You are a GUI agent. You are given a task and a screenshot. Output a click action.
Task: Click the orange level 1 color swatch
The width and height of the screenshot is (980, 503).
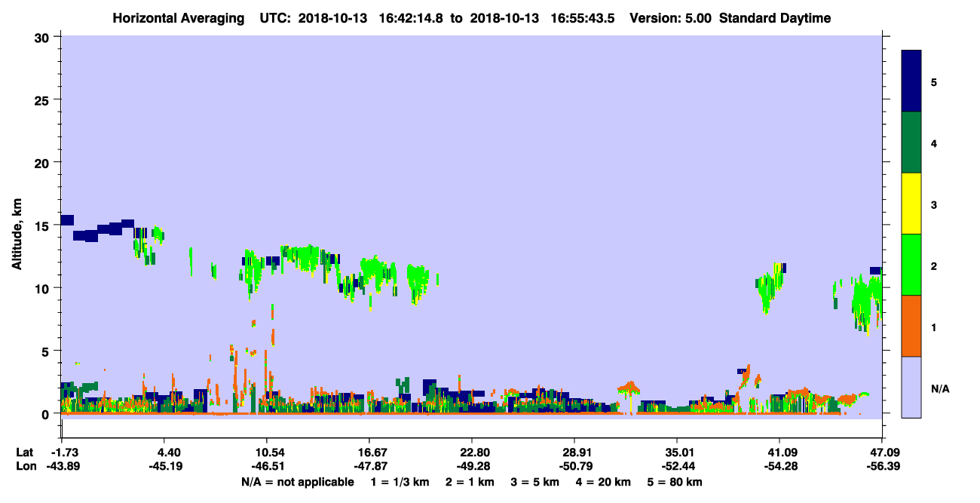[x=911, y=326]
